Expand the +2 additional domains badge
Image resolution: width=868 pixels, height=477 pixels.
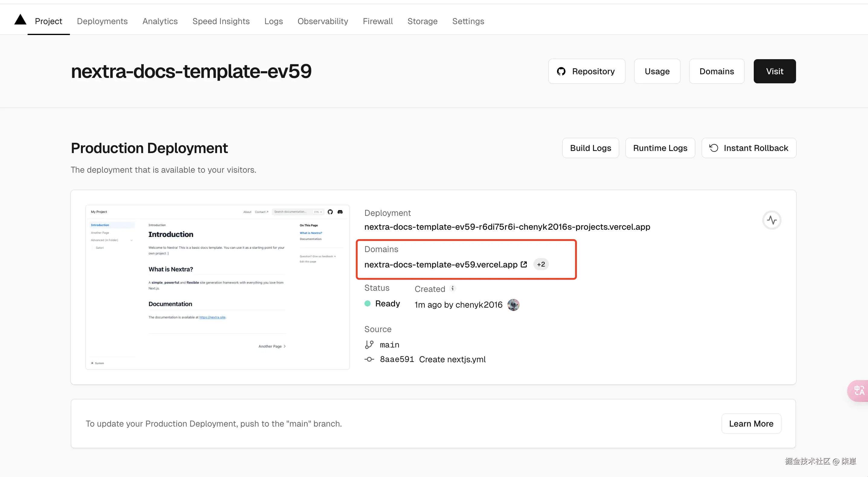tap(541, 264)
